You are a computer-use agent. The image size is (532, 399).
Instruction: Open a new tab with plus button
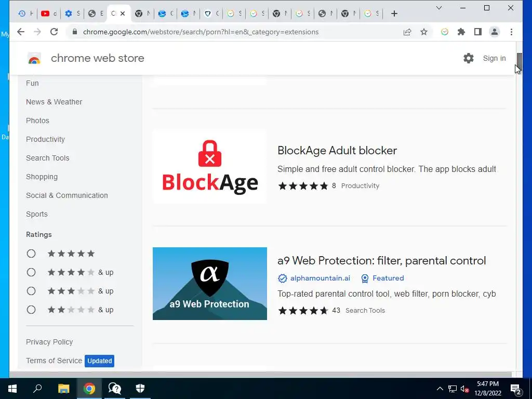394,14
